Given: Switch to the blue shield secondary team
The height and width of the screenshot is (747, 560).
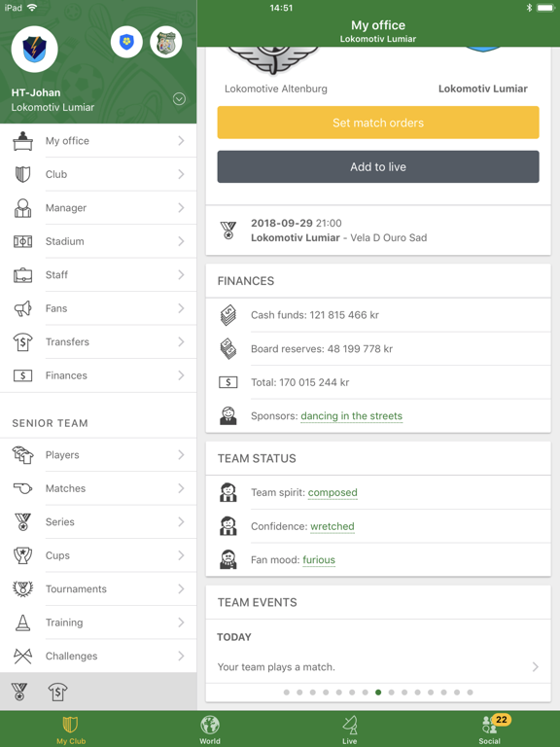Looking at the screenshot, I should 126,42.
